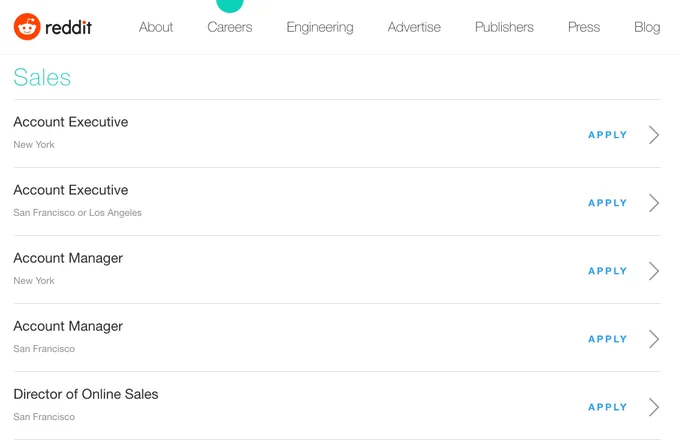Select Director of Online Sales job title

[86, 394]
